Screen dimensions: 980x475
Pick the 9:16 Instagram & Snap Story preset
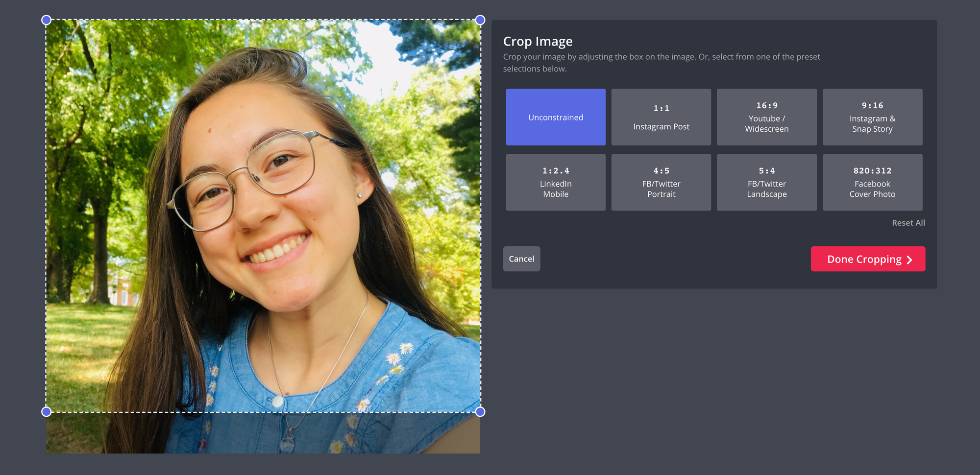click(872, 117)
